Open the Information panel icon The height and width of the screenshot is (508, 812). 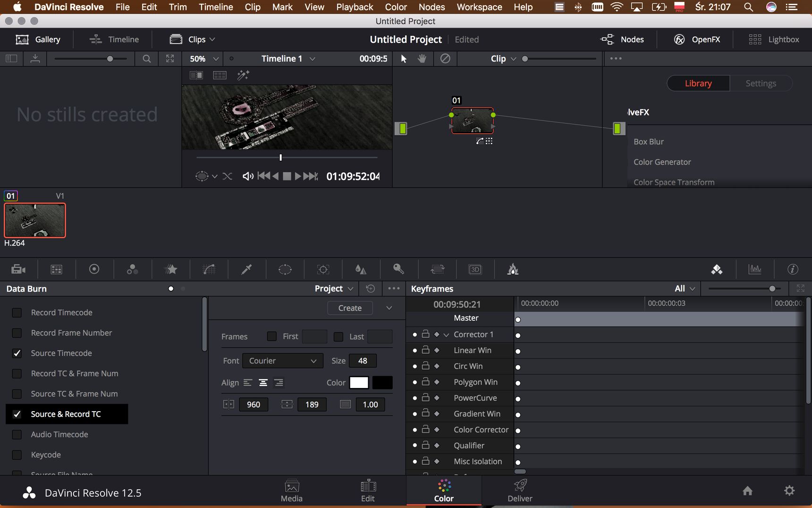coord(793,269)
